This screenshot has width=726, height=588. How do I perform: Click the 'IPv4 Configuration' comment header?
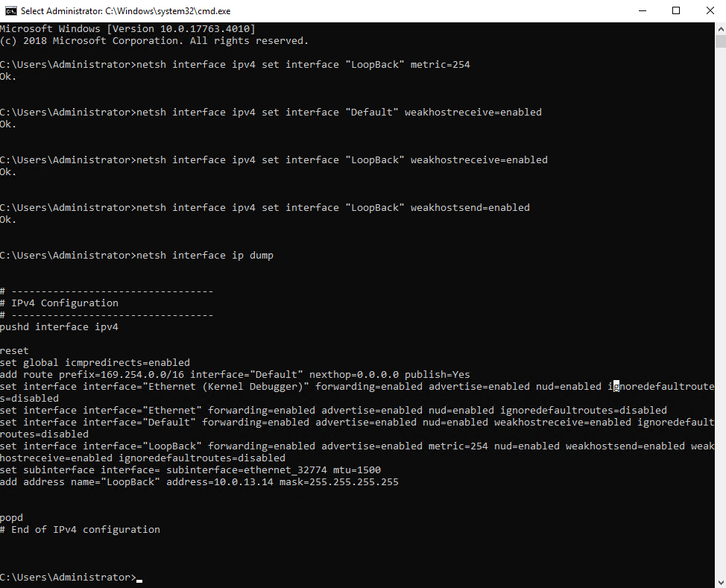[x=58, y=303]
